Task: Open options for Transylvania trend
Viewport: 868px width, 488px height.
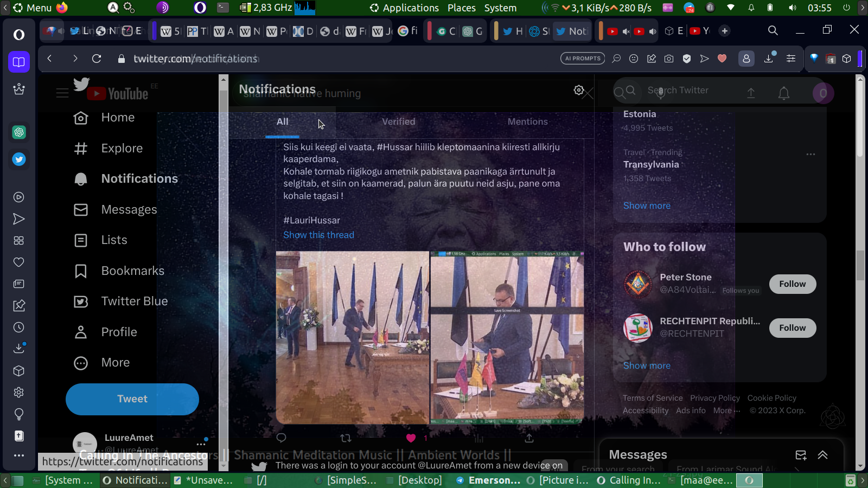Action: pos(810,154)
